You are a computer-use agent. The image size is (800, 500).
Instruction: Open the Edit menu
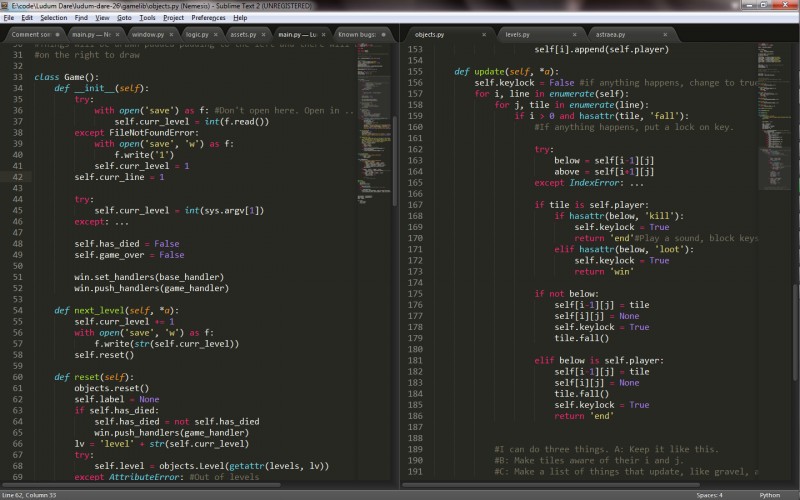[27, 17]
